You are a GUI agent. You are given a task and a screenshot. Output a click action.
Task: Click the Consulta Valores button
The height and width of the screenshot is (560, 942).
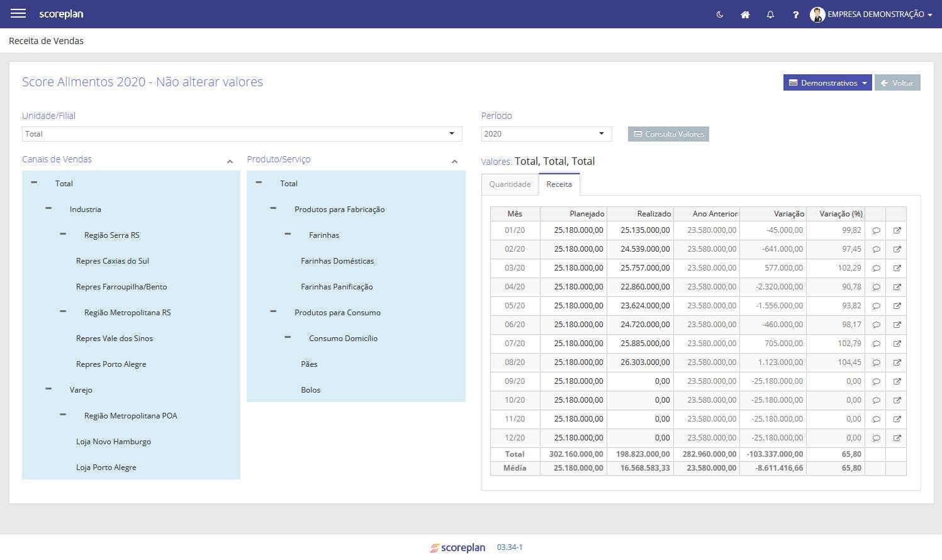(668, 134)
